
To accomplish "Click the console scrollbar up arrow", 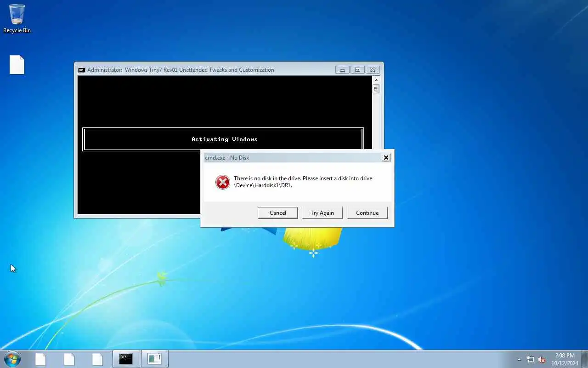I will (x=376, y=80).
